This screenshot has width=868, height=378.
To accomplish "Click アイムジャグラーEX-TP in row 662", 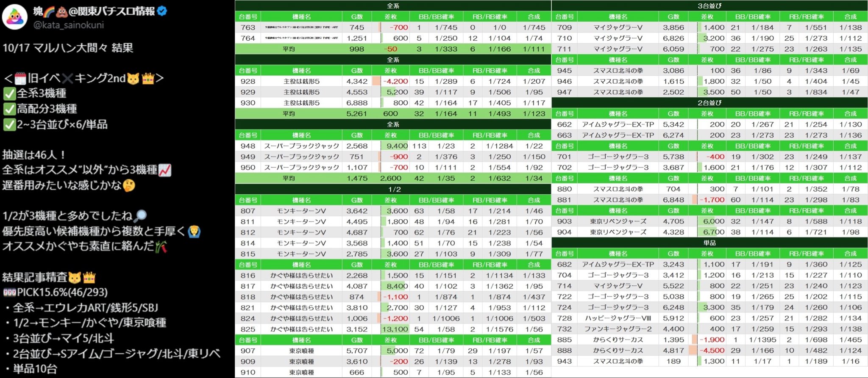I will click(618, 124).
